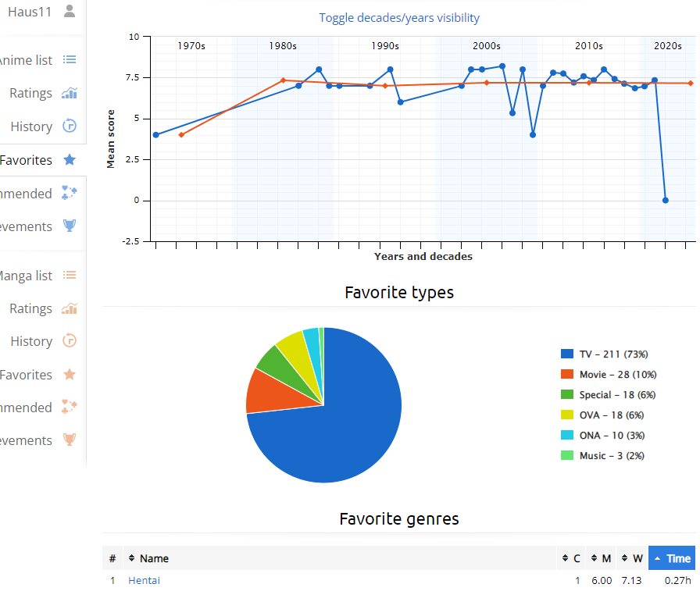Open the orange manga Favorites star icon
Image resolution: width=700 pixels, height=591 pixels.
(x=70, y=374)
